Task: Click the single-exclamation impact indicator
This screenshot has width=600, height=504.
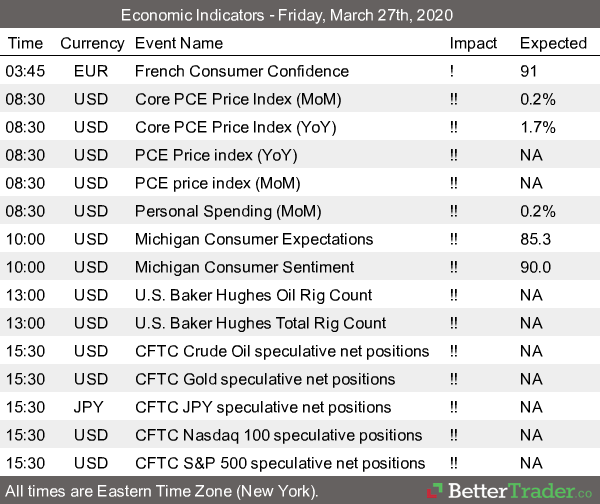Action: pos(453,71)
